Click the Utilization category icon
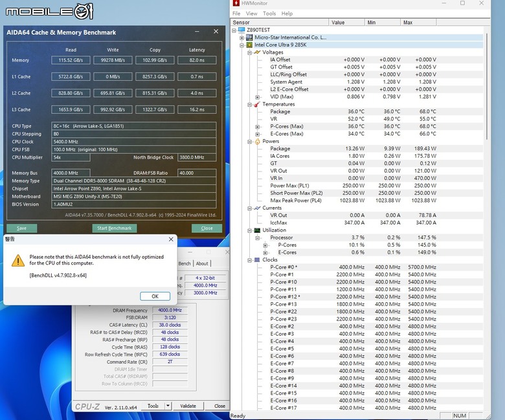 pos(257,230)
